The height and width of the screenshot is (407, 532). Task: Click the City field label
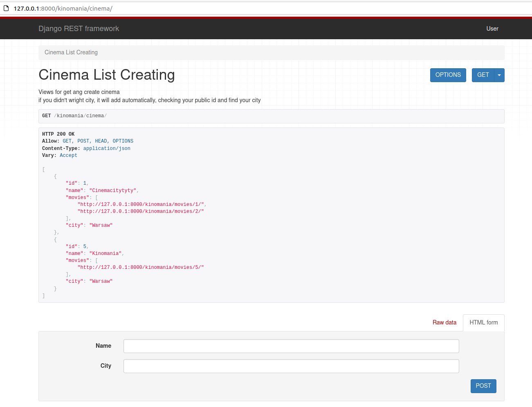pos(106,366)
